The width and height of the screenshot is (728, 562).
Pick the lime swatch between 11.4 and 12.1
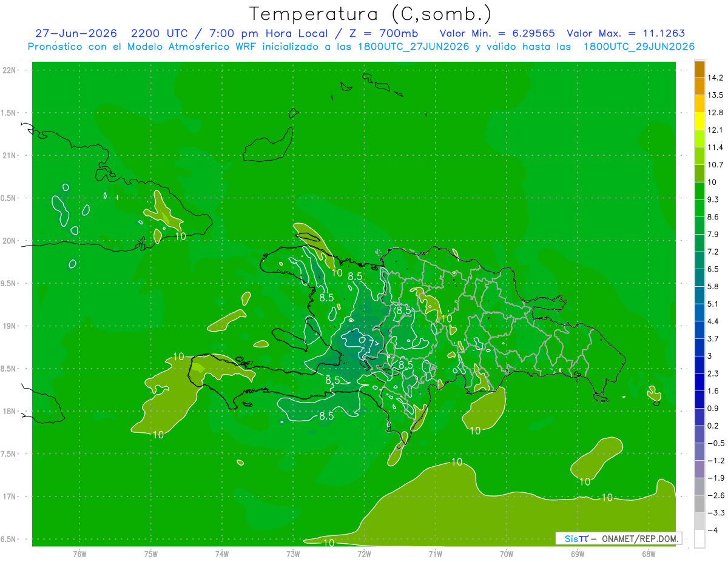click(699, 139)
